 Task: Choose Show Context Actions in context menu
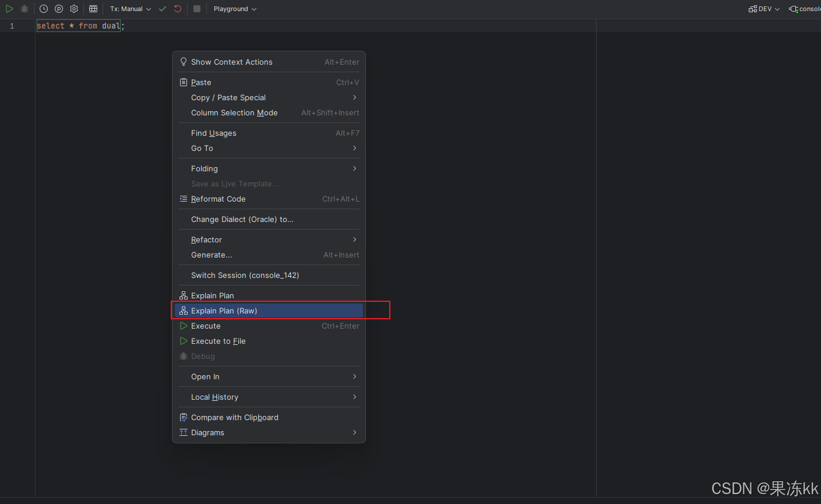coord(269,62)
